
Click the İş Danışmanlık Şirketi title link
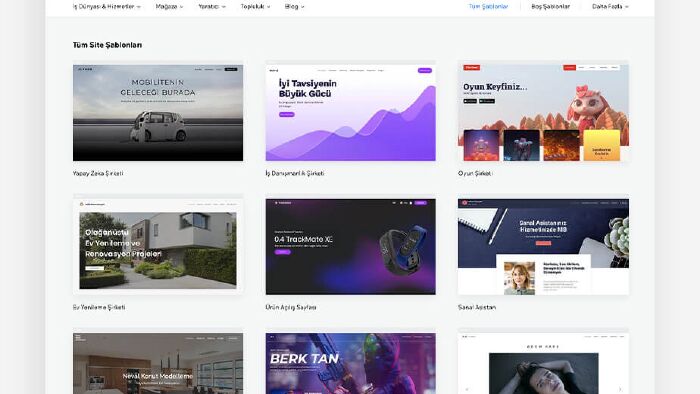coord(295,173)
